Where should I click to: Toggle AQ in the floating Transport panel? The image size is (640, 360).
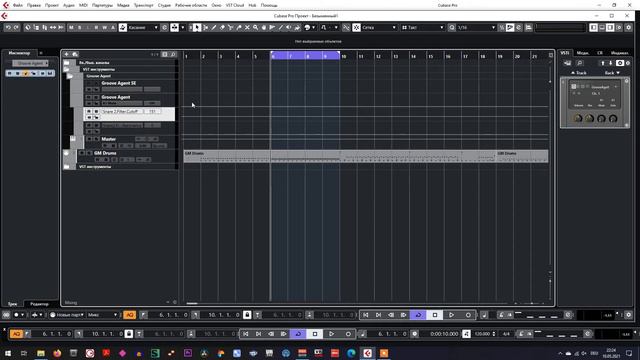16,334
